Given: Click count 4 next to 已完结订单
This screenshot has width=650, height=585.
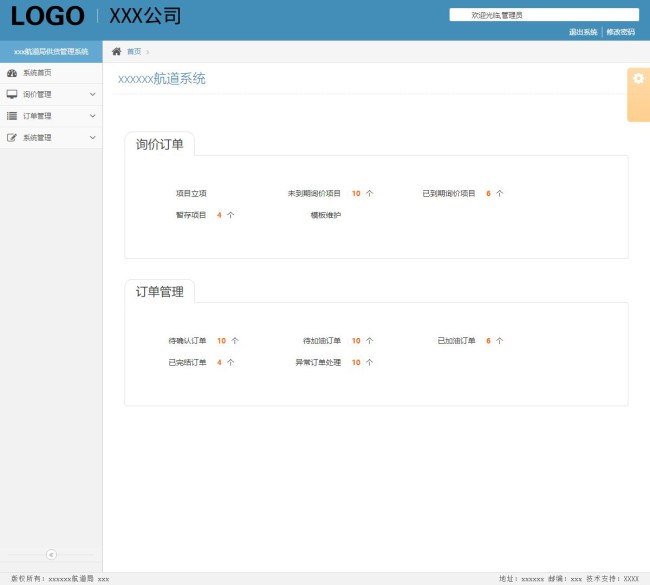Looking at the screenshot, I should [x=219, y=362].
